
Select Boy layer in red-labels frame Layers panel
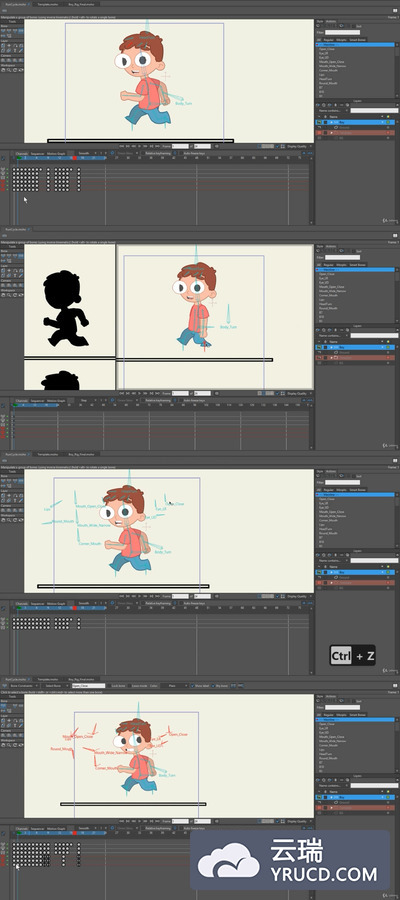click(x=356, y=797)
